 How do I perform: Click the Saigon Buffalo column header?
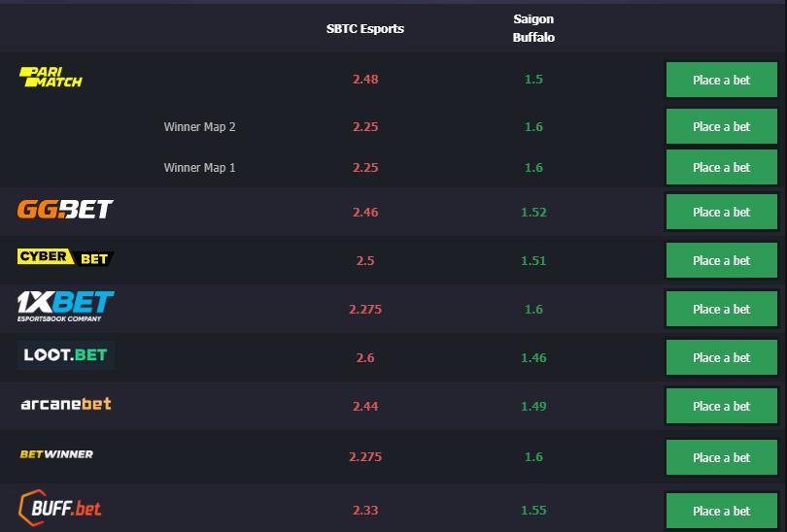533,28
